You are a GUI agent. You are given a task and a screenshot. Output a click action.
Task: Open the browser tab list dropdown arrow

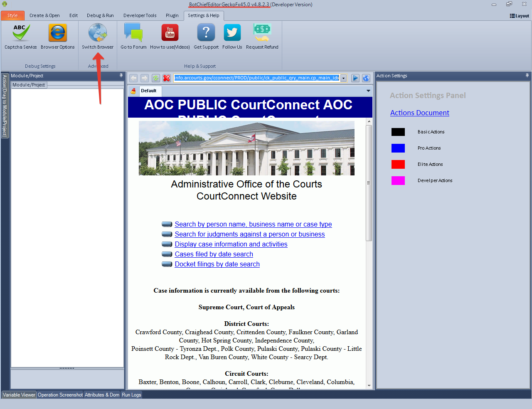[x=368, y=91]
